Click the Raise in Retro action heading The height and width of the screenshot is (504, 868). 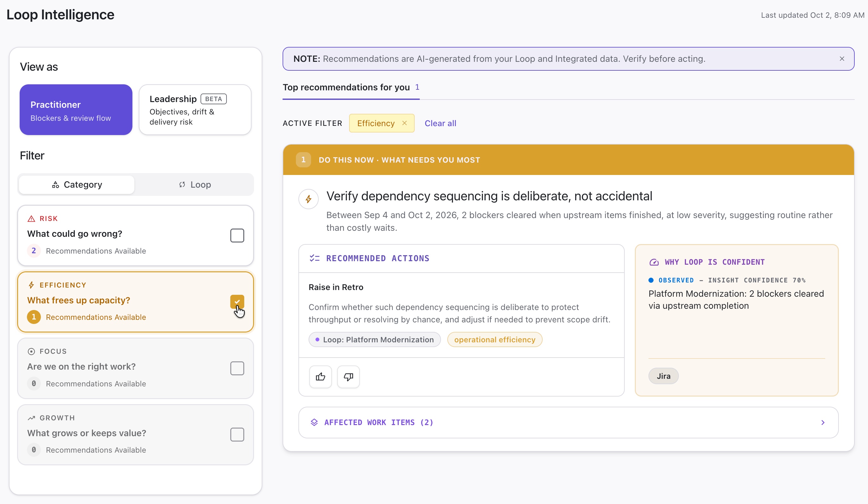(336, 287)
